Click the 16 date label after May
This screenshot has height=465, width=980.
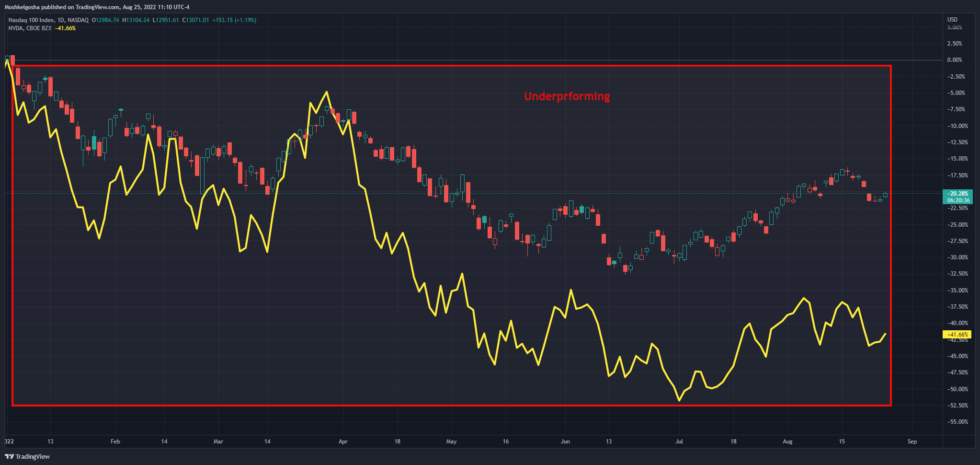pos(506,442)
